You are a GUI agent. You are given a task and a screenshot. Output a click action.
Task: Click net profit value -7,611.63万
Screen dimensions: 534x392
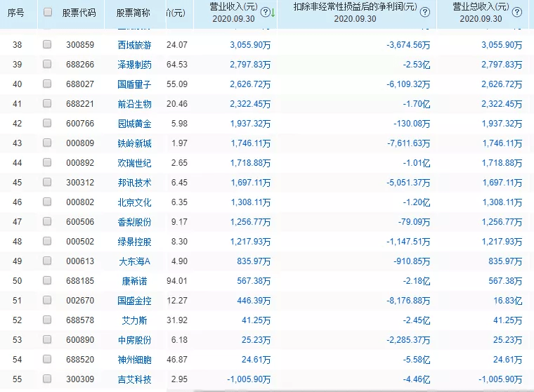[408, 143]
